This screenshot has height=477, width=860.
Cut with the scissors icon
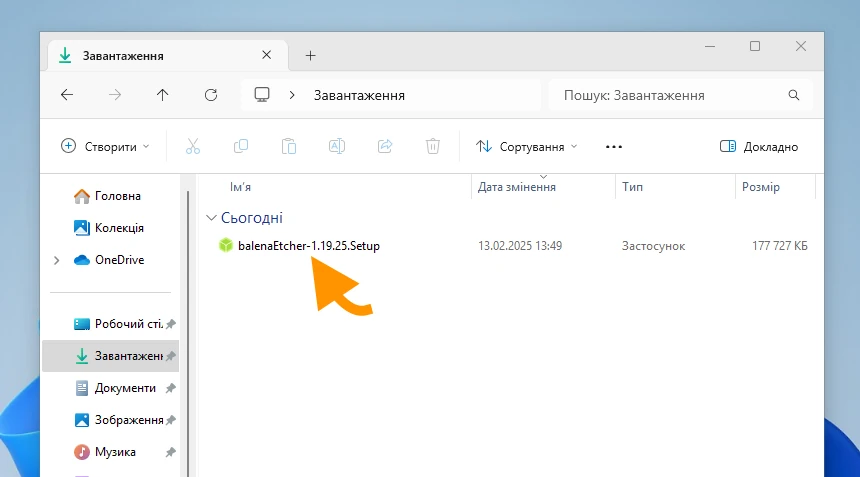193,146
